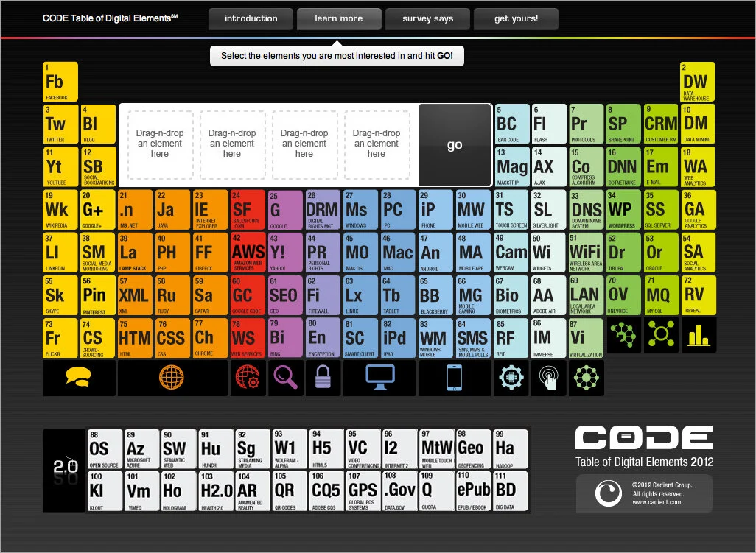Click the CODE Table of Digital Elements title
Image resolution: width=756 pixels, height=553 pixels.
click(110, 19)
